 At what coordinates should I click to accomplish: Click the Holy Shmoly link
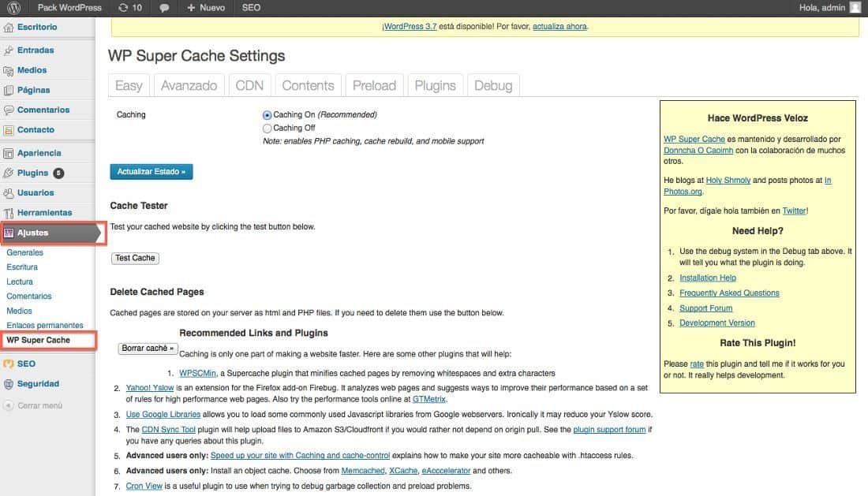(728, 181)
